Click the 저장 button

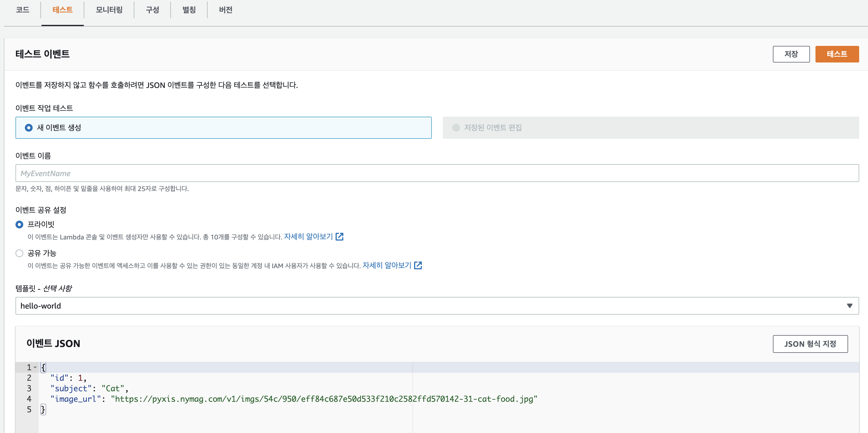[791, 54]
